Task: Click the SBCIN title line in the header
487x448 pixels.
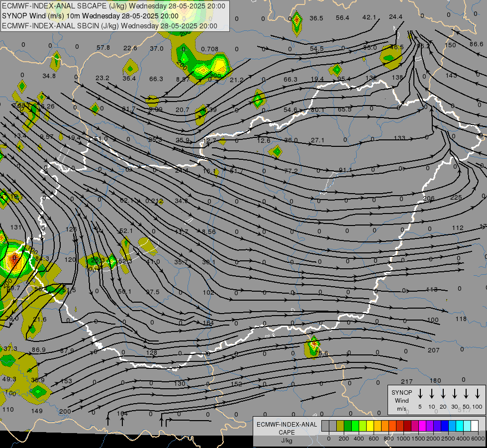Action: click(109, 26)
